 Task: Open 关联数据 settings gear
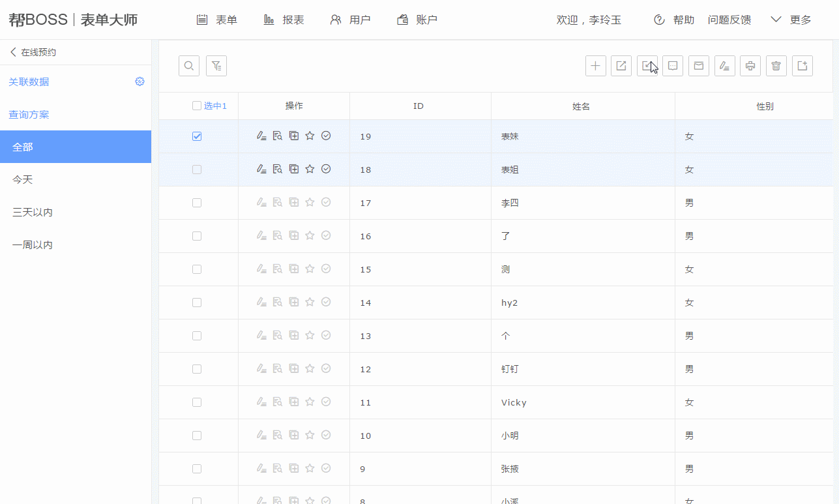(140, 82)
